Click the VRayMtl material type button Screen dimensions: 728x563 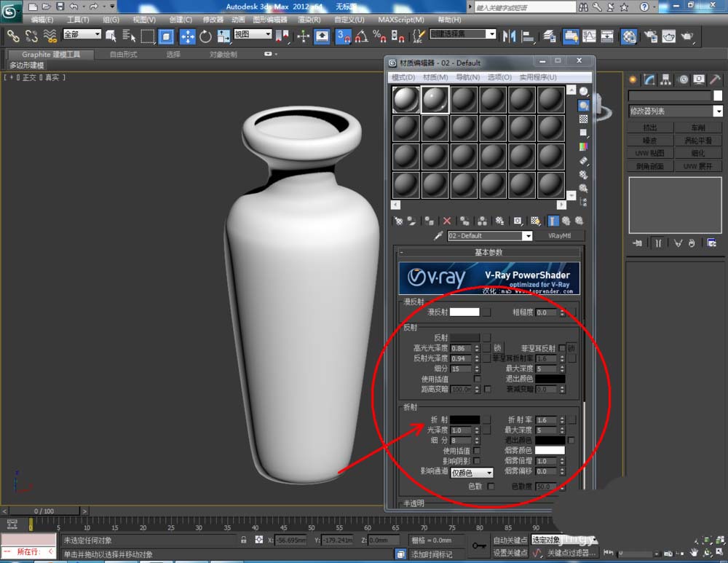click(x=559, y=236)
